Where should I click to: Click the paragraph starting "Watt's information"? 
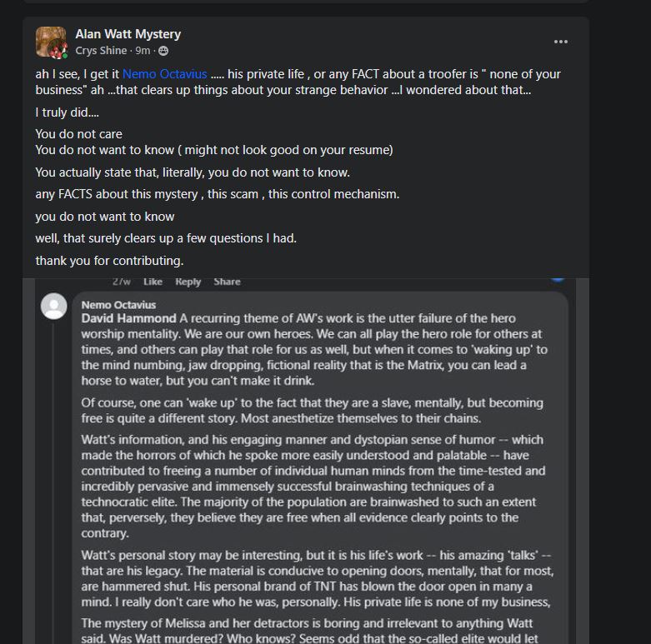click(313, 487)
